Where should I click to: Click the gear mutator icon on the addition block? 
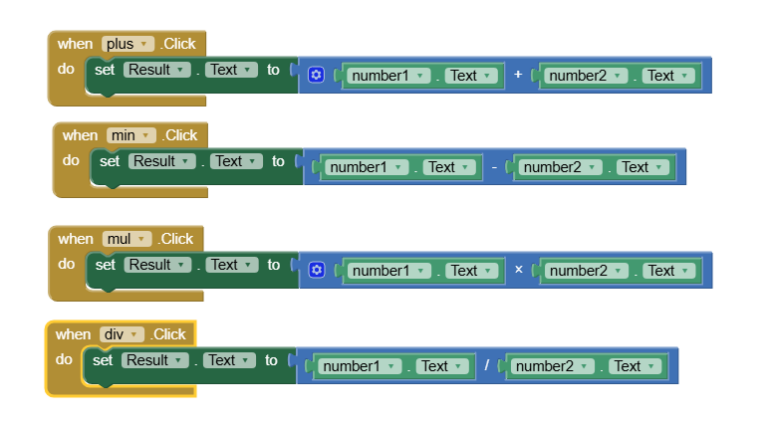[316, 75]
